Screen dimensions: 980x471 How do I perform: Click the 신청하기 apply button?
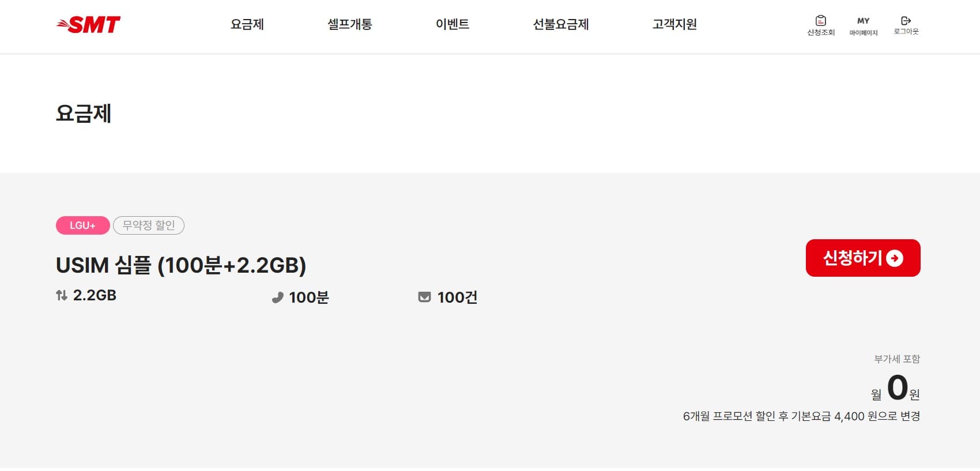(x=863, y=259)
